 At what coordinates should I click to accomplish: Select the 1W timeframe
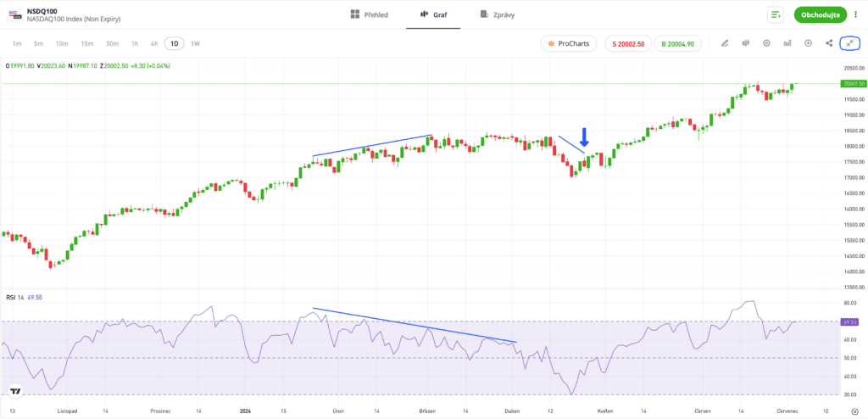(x=196, y=43)
